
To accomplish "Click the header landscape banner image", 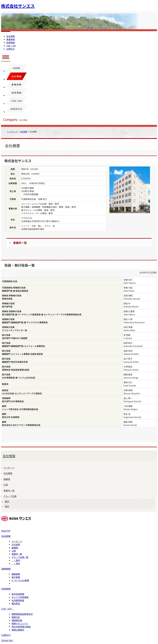I will (x=69, y=21).
